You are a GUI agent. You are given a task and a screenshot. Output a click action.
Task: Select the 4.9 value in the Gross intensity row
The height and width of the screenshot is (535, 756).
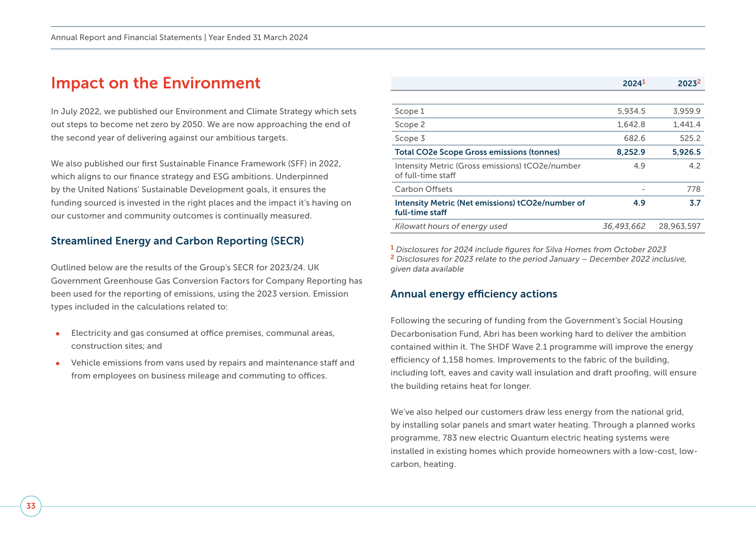pyautogui.click(x=639, y=166)
